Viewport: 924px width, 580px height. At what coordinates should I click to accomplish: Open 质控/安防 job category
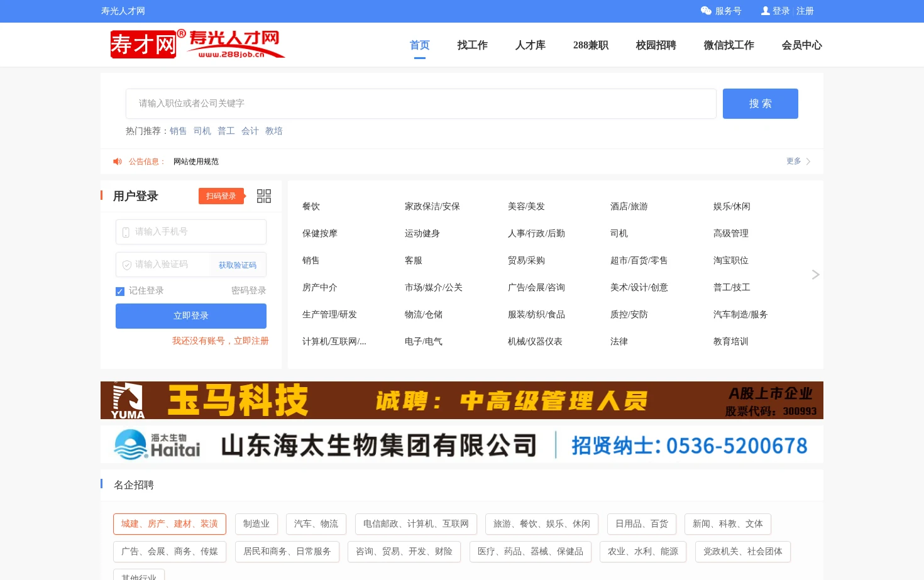click(629, 314)
